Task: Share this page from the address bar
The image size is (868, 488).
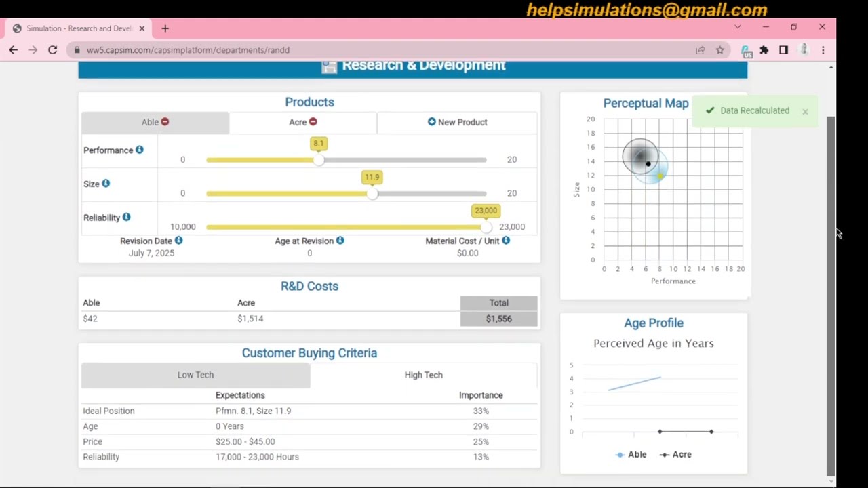Action: 701,50
